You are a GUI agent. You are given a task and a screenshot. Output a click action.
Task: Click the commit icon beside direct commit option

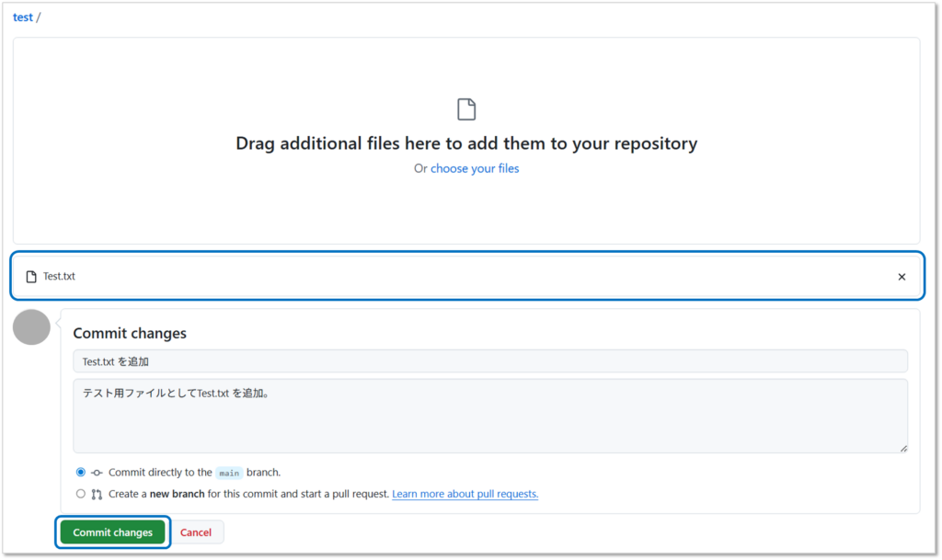[x=96, y=473]
